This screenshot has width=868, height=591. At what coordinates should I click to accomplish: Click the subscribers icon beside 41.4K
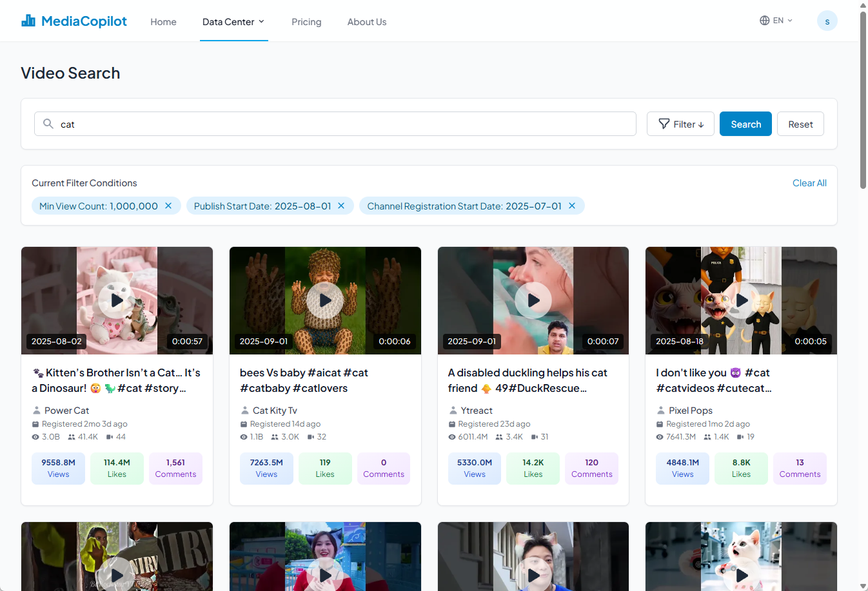point(72,437)
